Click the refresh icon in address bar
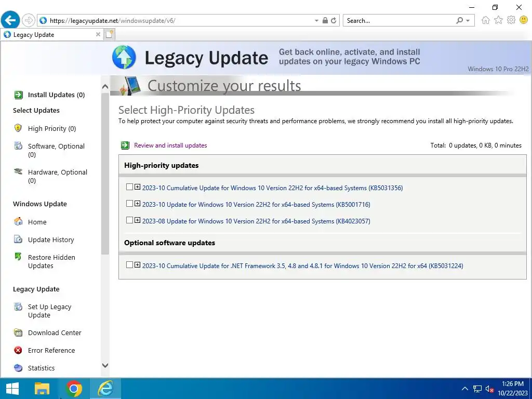Image resolution: width=532 pixels, height=399 pixels. point(334,20)
